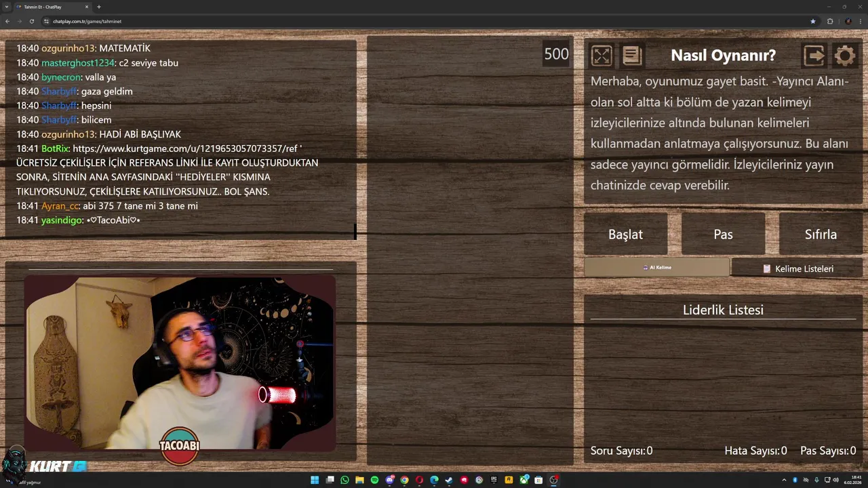
Task: Click username bynecron in chat
Action: coord(61,77)
